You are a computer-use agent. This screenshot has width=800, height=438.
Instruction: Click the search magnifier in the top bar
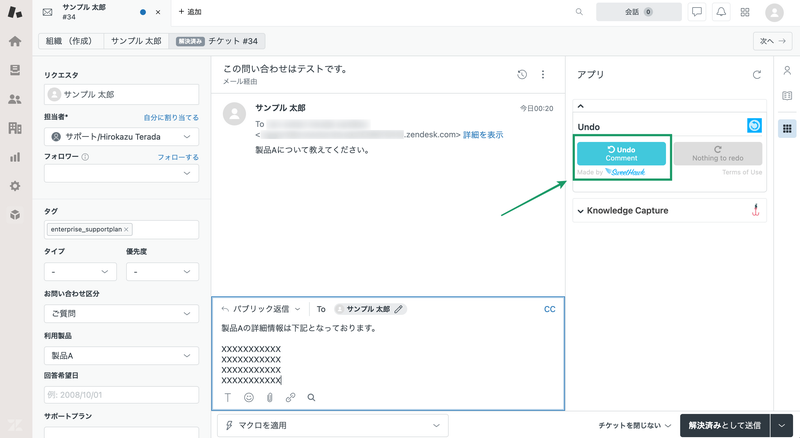coord(579,12)
